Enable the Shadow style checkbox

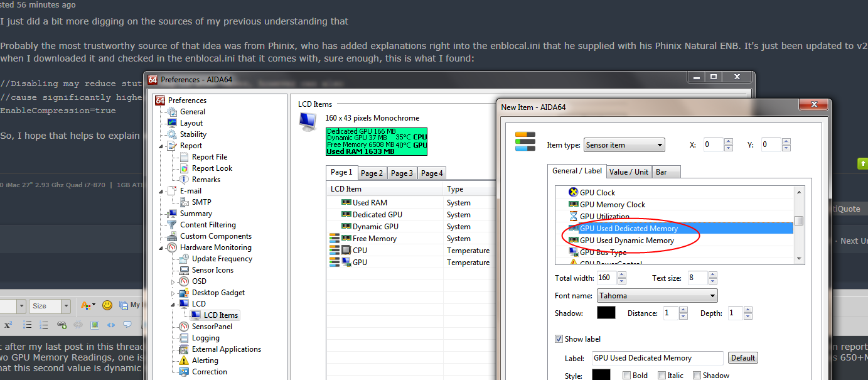[697, 376]
